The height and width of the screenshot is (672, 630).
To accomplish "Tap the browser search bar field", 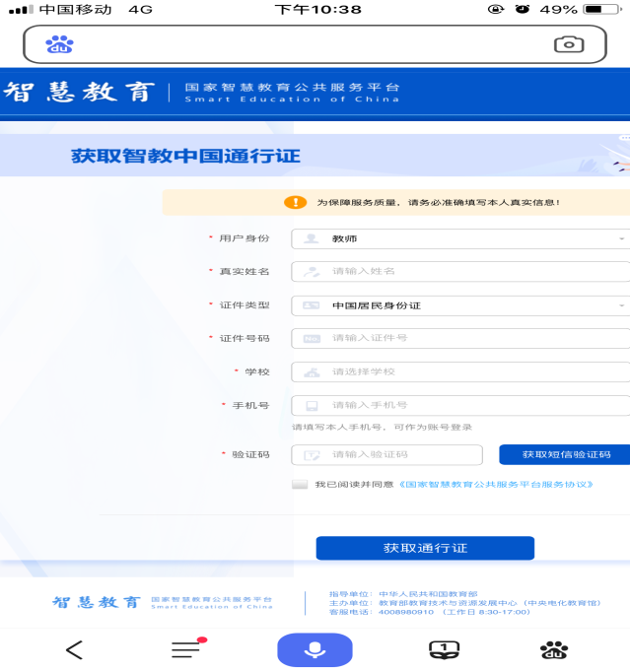I will click(x=315, y=44).
